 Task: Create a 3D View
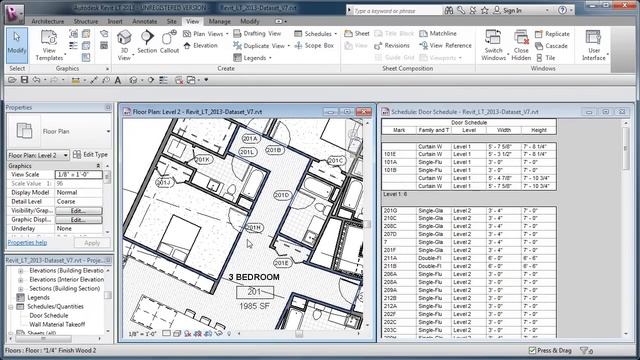(x=124, y=46)
